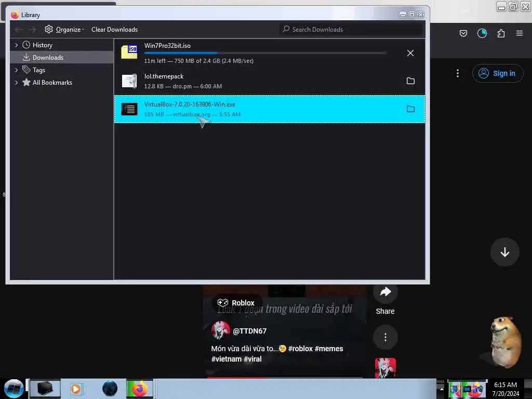Click the Win7Pro32bit.iso download progress bar
The height and width of the screenshot is (399, 532).
265,53
